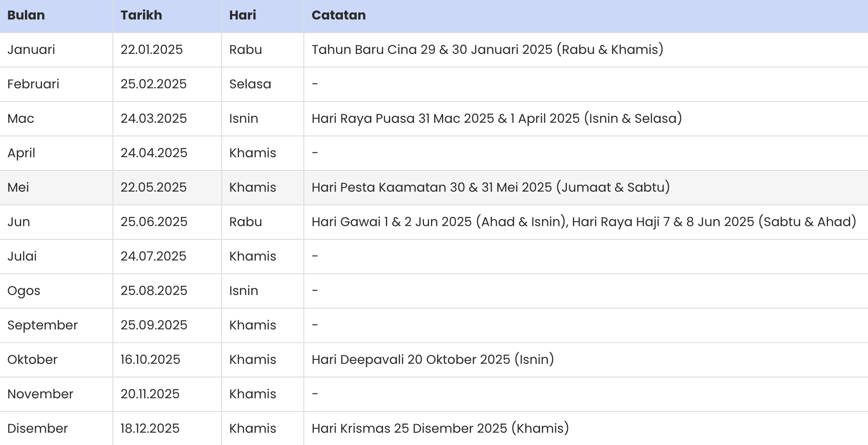Click the Hari Deepavali note

pyautogui.click(x=433, y=359)
